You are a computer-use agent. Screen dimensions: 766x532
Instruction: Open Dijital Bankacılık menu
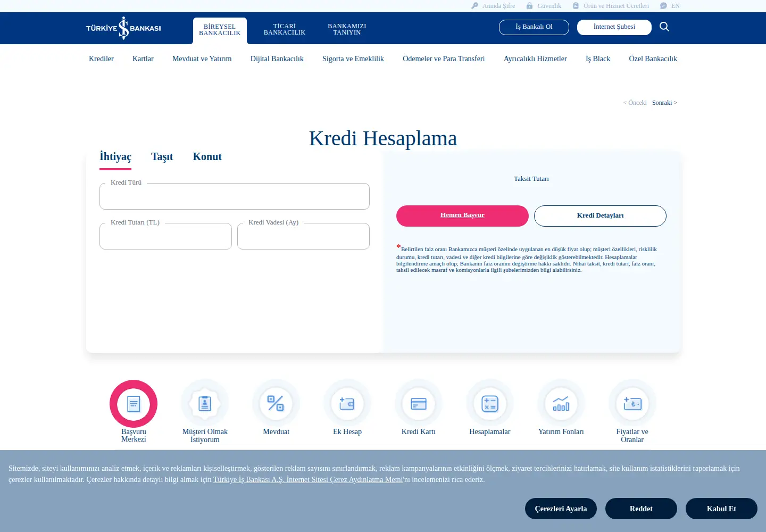point(277,59)
